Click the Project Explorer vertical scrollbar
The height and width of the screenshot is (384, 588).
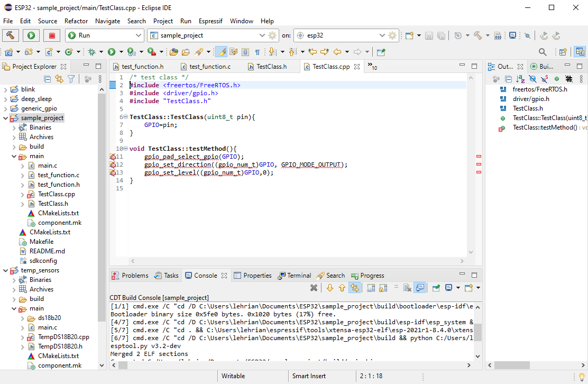102,212
